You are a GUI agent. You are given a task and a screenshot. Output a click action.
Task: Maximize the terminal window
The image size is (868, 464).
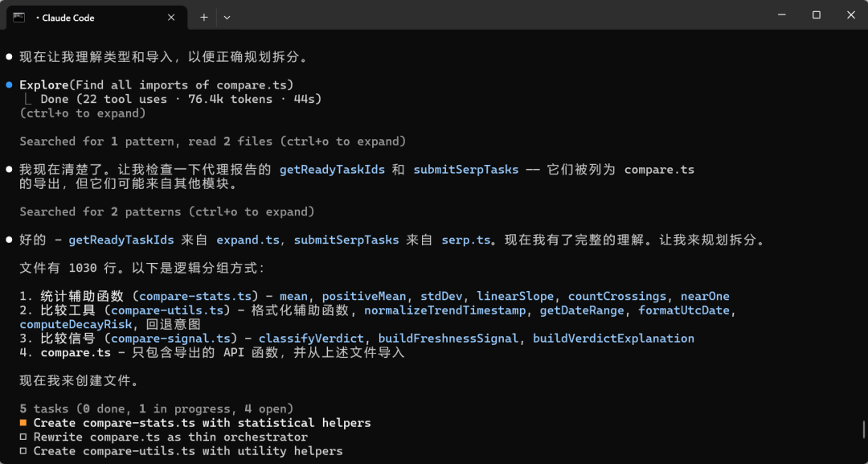[816, 14]
